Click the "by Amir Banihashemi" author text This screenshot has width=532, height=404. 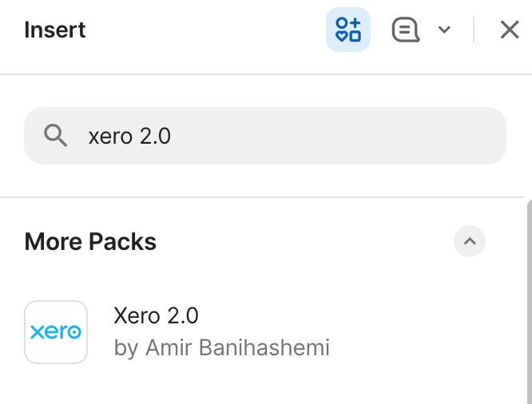[x=222, y=348]
